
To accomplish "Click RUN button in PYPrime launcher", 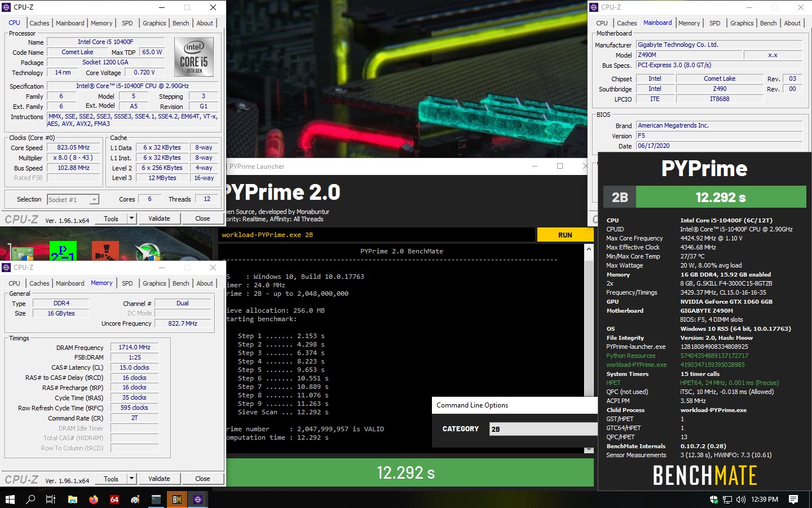I will (x=565, y=235).
